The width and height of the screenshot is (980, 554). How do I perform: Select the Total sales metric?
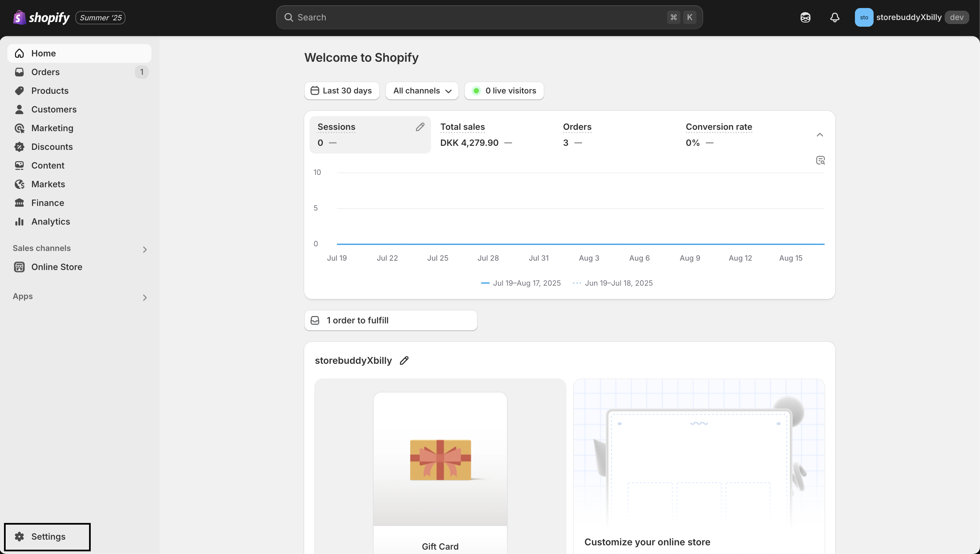[x=492, y=135]
